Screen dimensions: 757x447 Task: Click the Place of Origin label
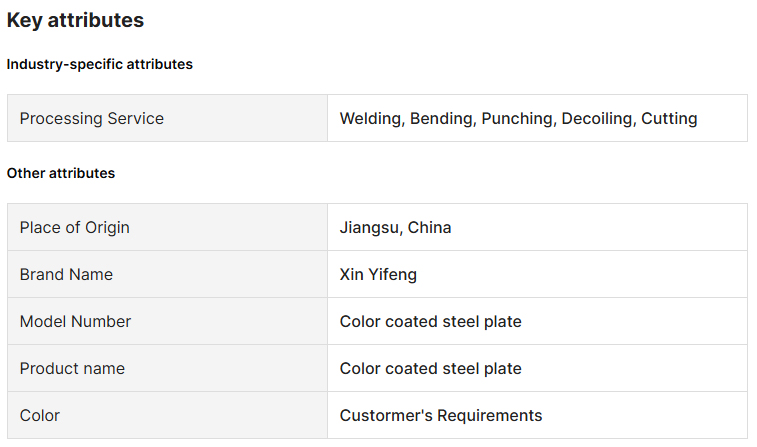(75, 227)
